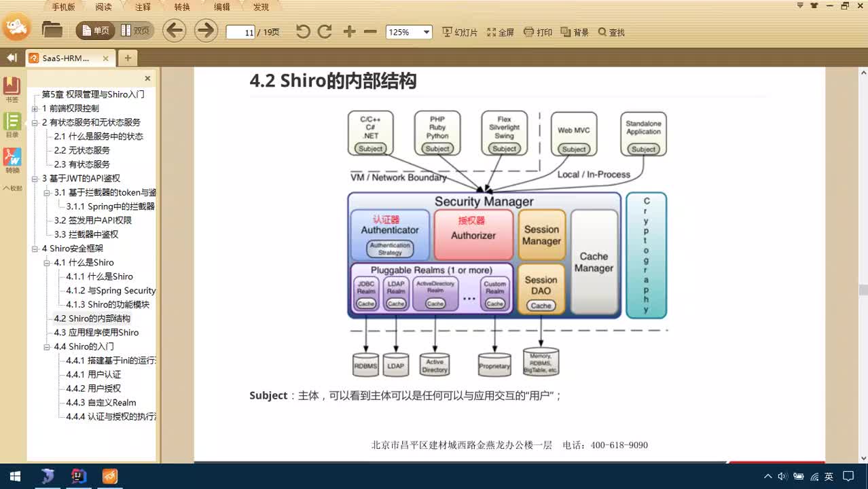Go to next page with right arrow
Viewport: 868px width, 489px height.
[205, 31]
